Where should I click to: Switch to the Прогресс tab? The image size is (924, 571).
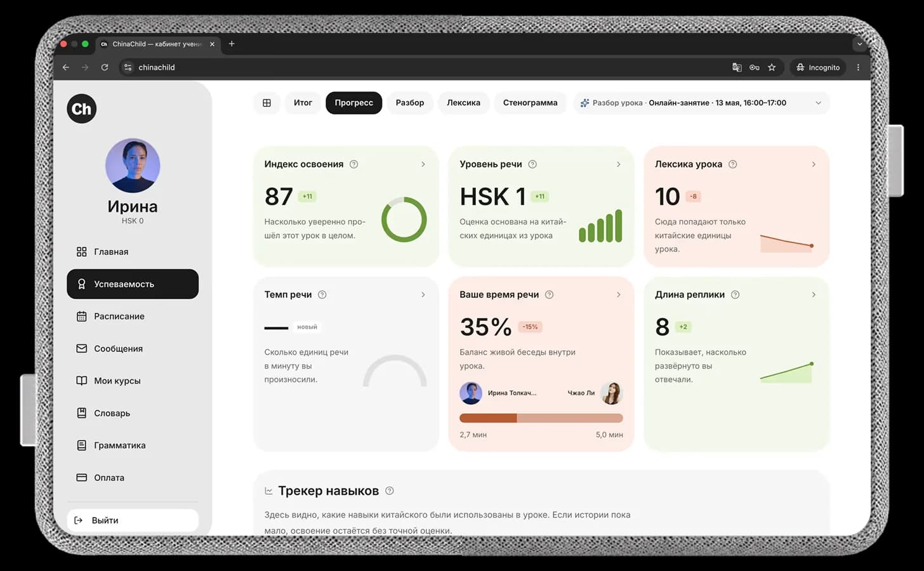(354, 103)
